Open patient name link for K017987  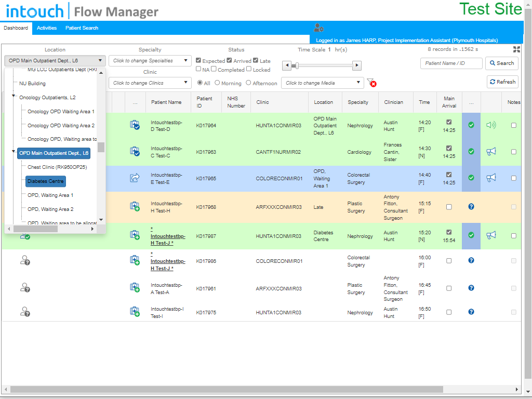click(x=168, y=236)
